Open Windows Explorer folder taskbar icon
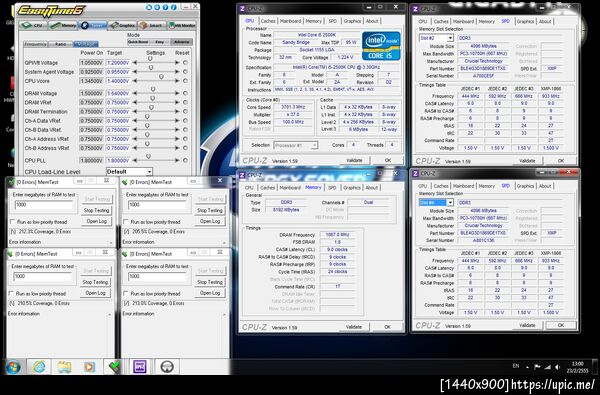 [64, 367]
